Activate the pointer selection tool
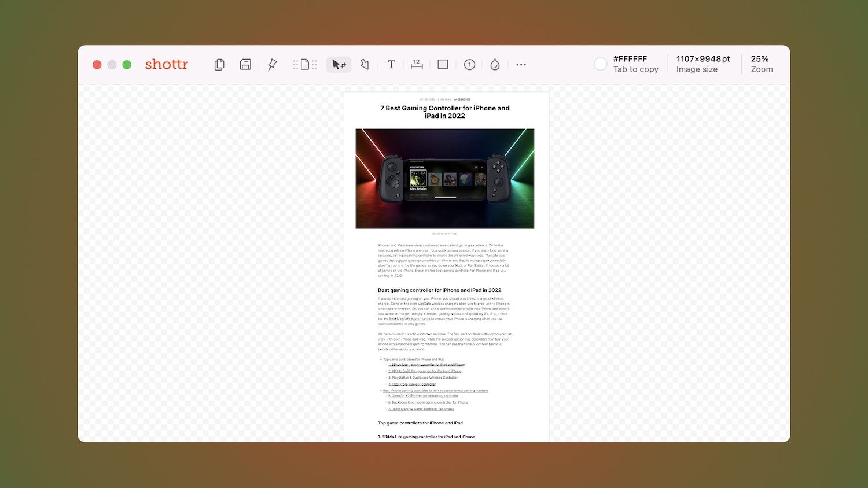The height and width of the screenshot is (488, 868). point(339,64)
